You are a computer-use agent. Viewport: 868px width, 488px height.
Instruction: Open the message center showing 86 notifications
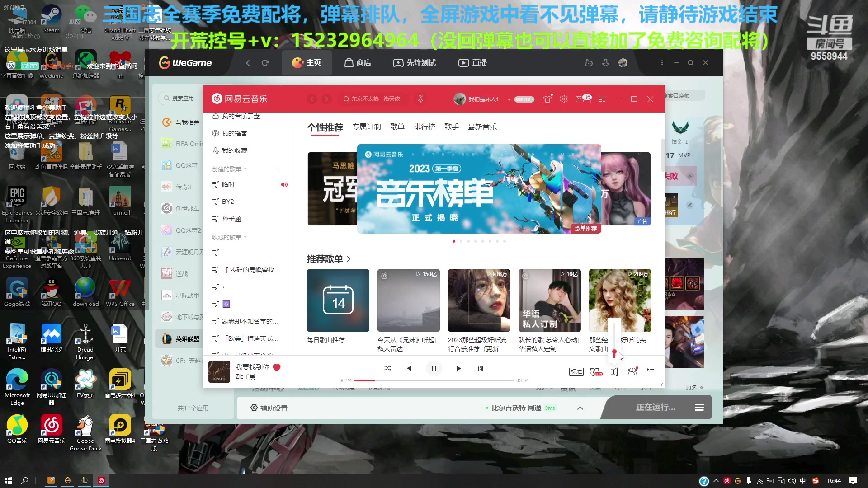tap(581, 99)
